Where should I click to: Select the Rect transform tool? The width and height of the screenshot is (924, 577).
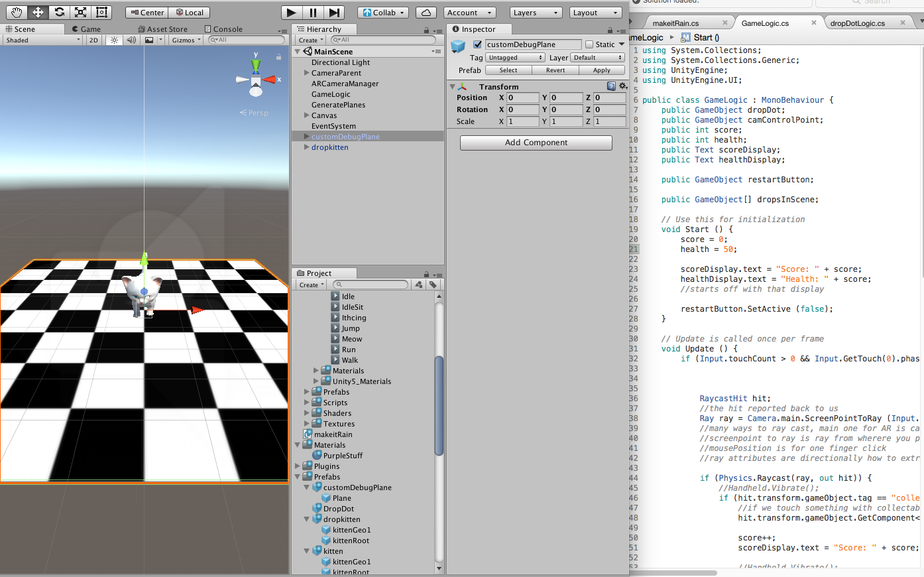(101, 12)
